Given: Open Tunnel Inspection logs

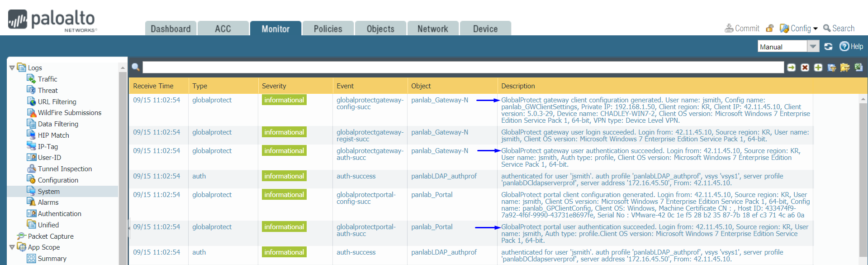Looking at the screenshot, I should [65, 169].
